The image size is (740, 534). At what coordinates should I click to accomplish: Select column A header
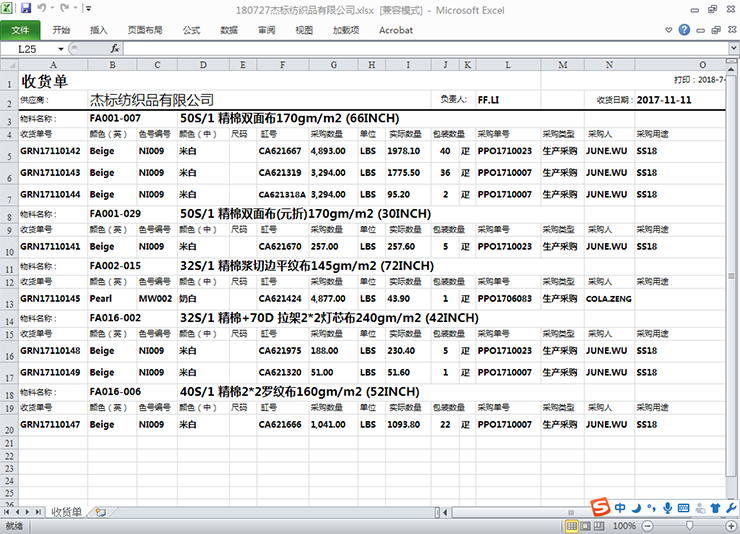click(53, 65)
